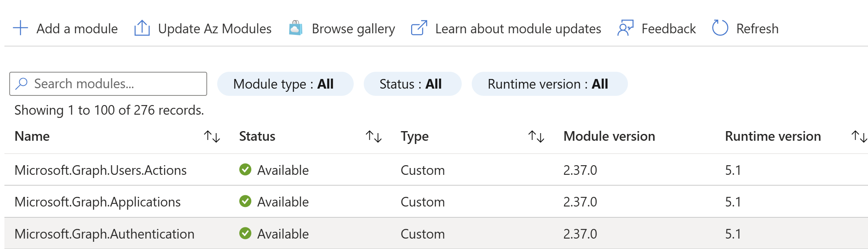Refresh the modules list via Refresh label
Screen dimensions: 868x249
pyautogui.click(x=757, y=28)
